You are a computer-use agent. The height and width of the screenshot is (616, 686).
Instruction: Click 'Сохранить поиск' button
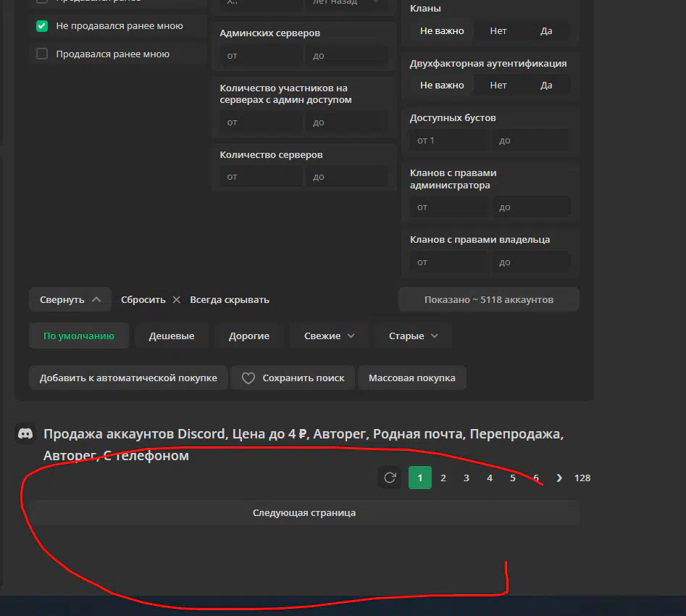pos(293,378)
